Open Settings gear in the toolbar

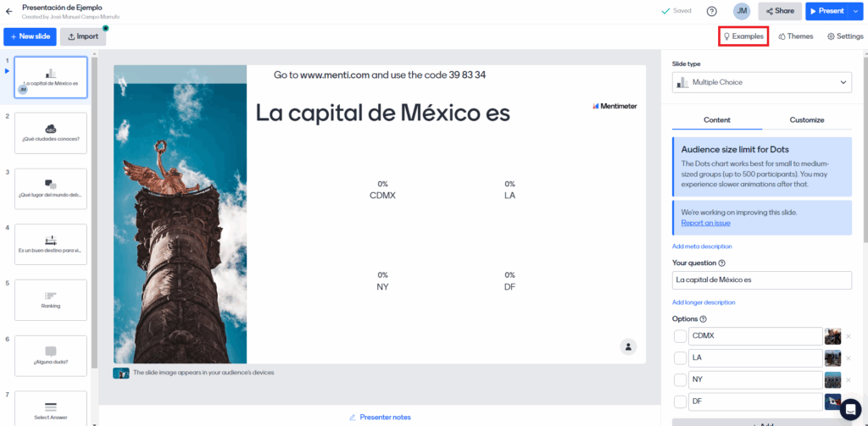pyautogui.click(x=844, y=36)
